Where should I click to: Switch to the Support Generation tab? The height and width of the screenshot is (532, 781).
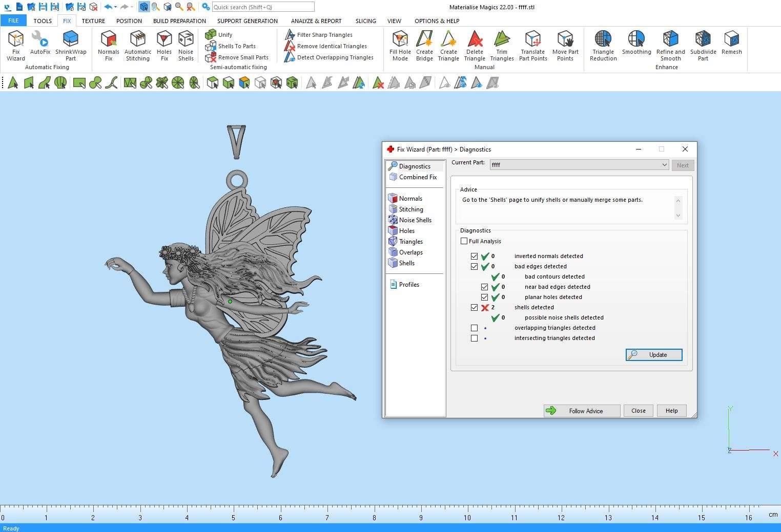click(247, 21)
